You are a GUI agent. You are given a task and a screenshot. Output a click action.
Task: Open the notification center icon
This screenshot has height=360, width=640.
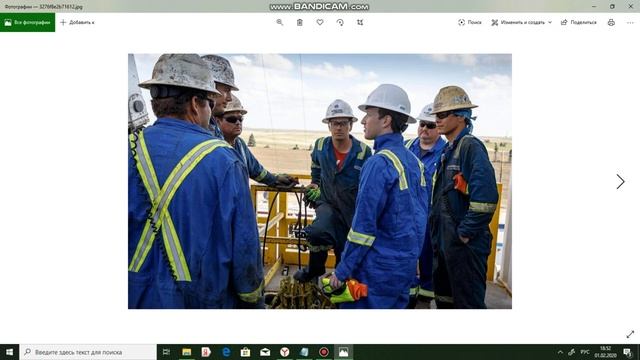point(627,352)
